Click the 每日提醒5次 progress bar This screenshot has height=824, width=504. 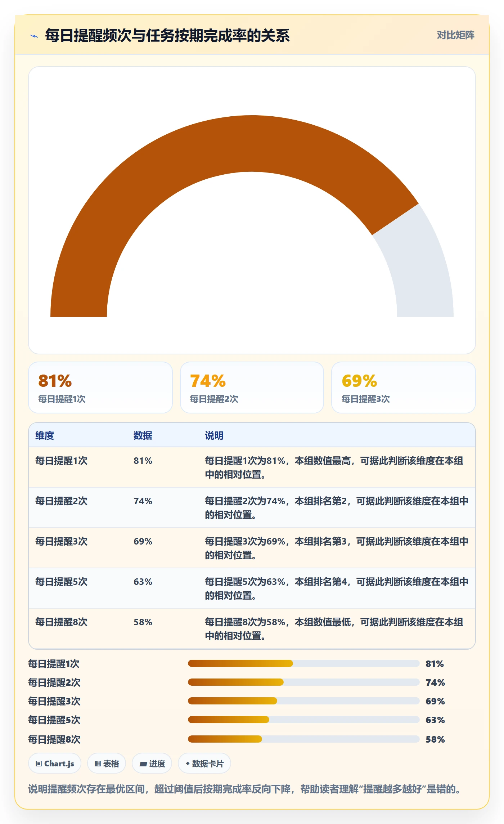[304, 720]
